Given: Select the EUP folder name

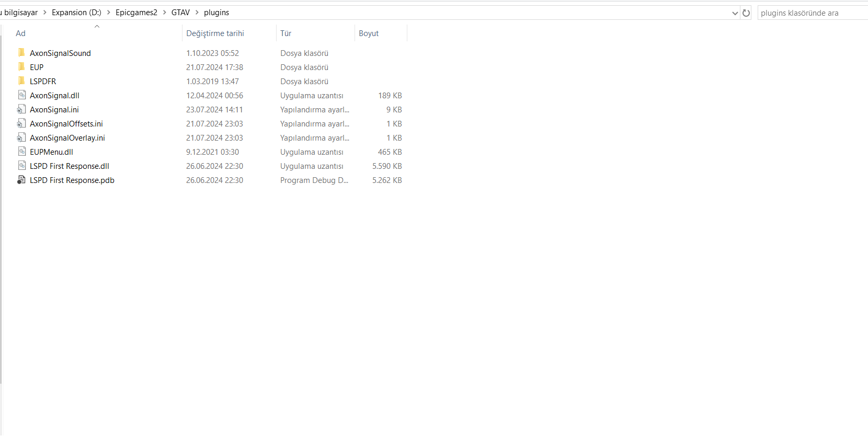Looking at the screenshot, I should 37,67.
